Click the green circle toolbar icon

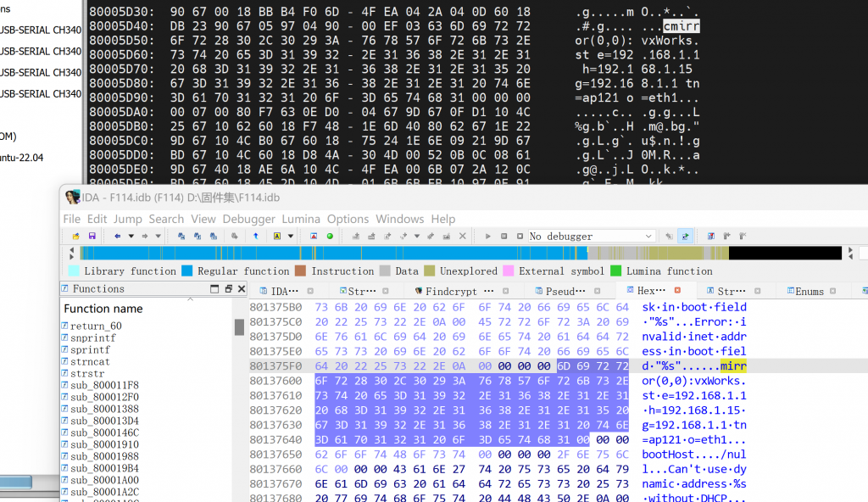point(330,236)
